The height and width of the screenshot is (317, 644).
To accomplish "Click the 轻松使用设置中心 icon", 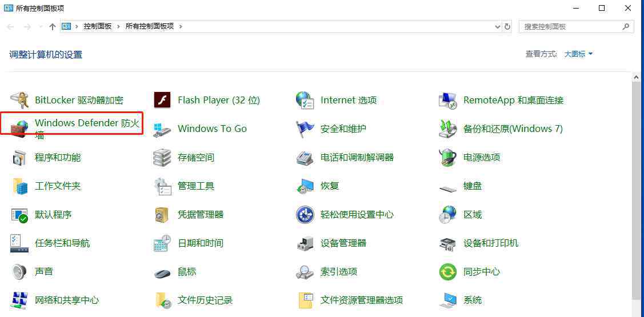I will pyautogui.click(x=305, y=215).
